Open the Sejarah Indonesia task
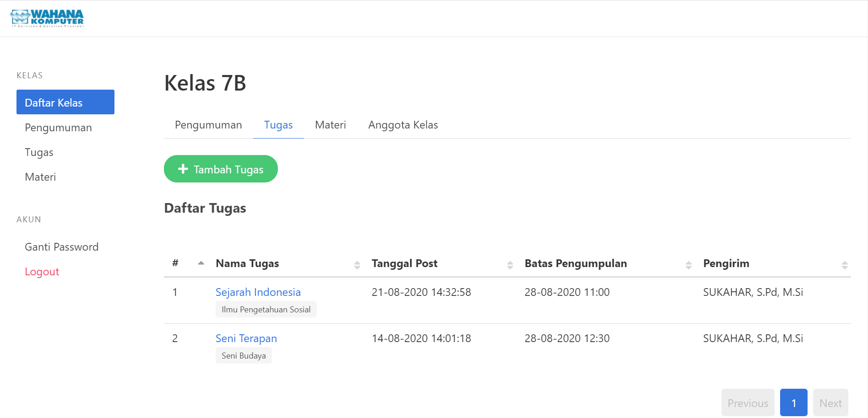The image size is (868, 418). 258,292
